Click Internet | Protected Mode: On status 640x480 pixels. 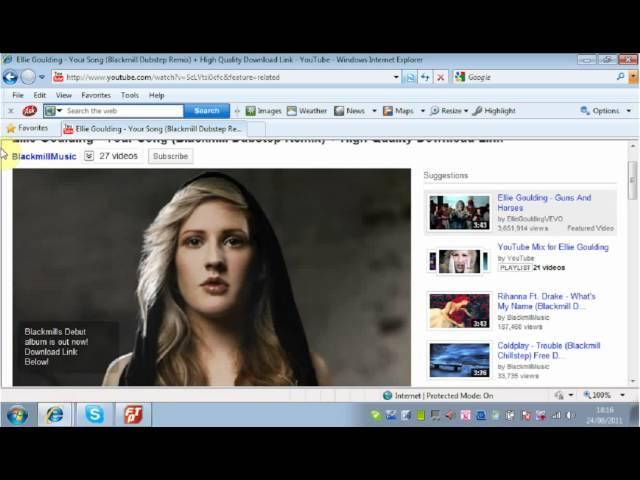point(438,396)
